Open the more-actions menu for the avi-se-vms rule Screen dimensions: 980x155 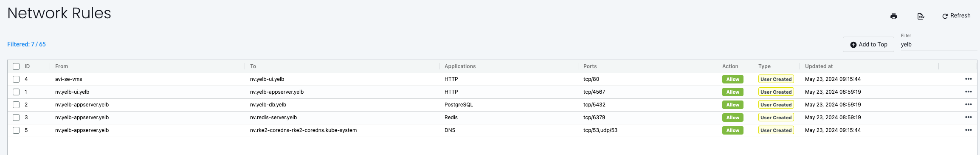[968, 79]
